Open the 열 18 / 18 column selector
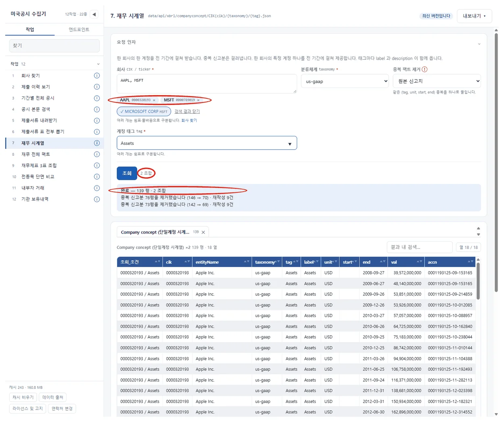 [x=469, y=248]
